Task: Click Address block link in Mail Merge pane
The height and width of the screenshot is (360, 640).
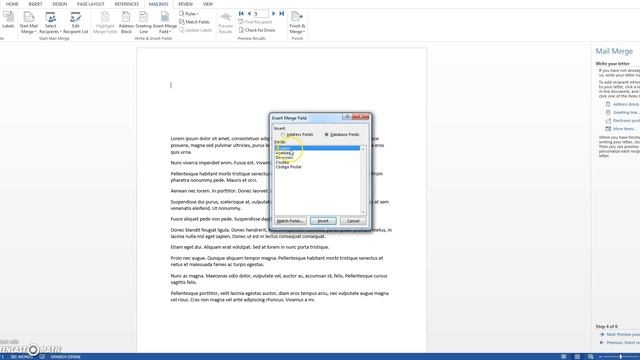Action: coord(626,104)
